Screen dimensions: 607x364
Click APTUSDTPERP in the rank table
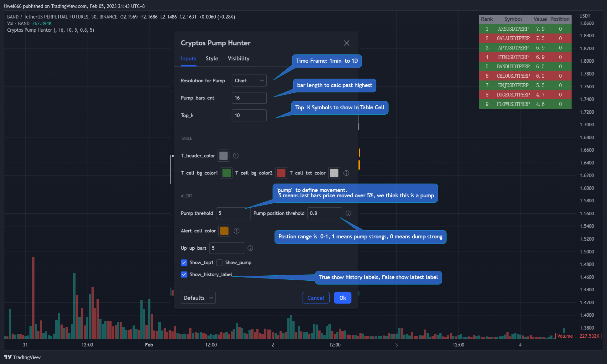click(513, 48)
